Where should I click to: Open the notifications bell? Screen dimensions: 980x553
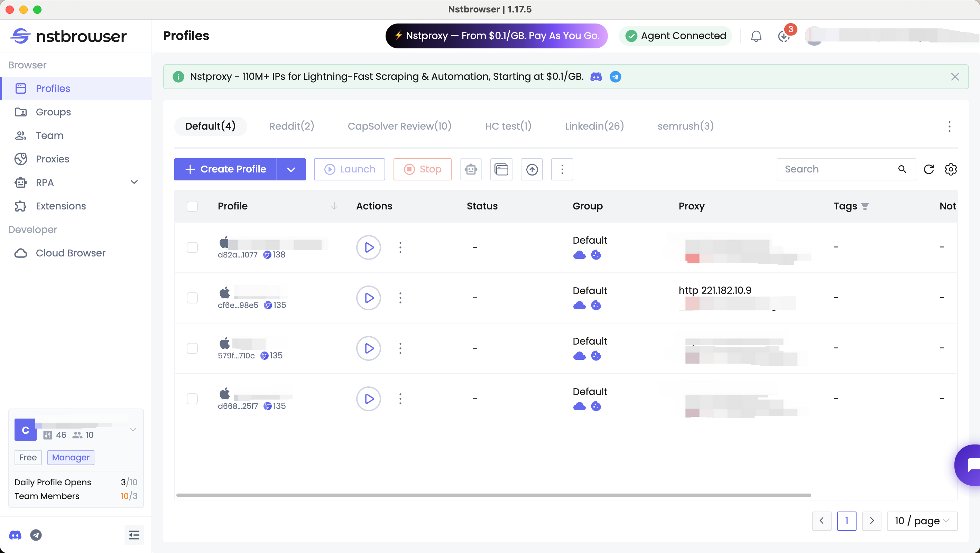(x=756, y=36)
